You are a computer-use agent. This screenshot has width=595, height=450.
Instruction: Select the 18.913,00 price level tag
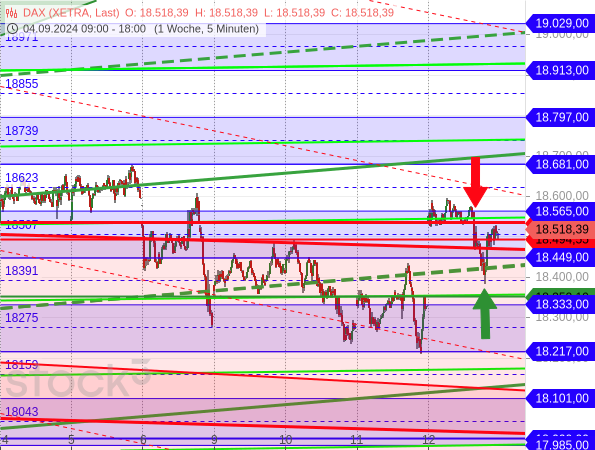coord(560,70)
